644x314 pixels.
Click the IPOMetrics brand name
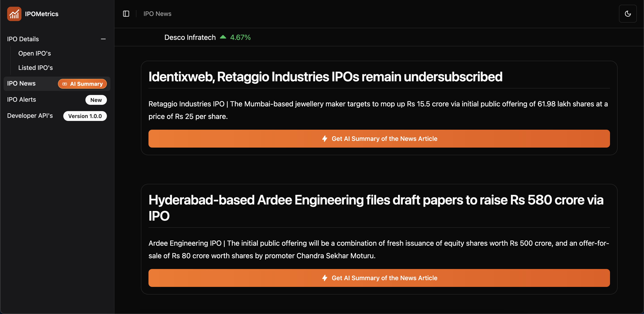tap(42, 14)
